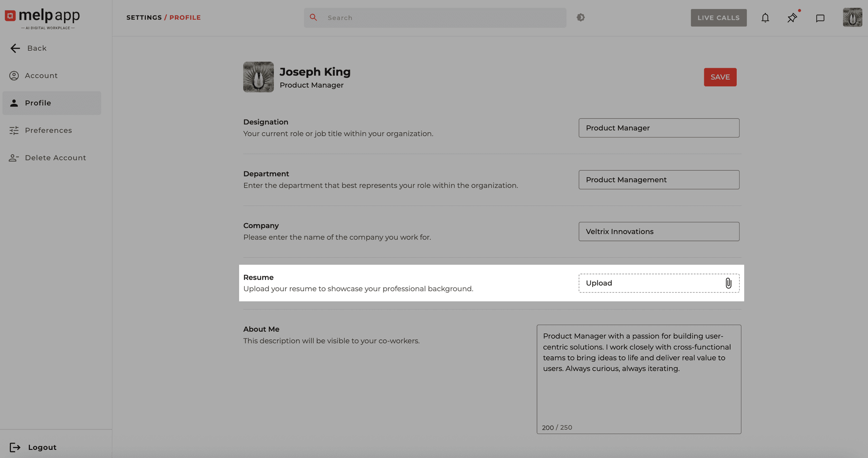
Task: Click the back arrow in sidebar
Action: (15, 48)
